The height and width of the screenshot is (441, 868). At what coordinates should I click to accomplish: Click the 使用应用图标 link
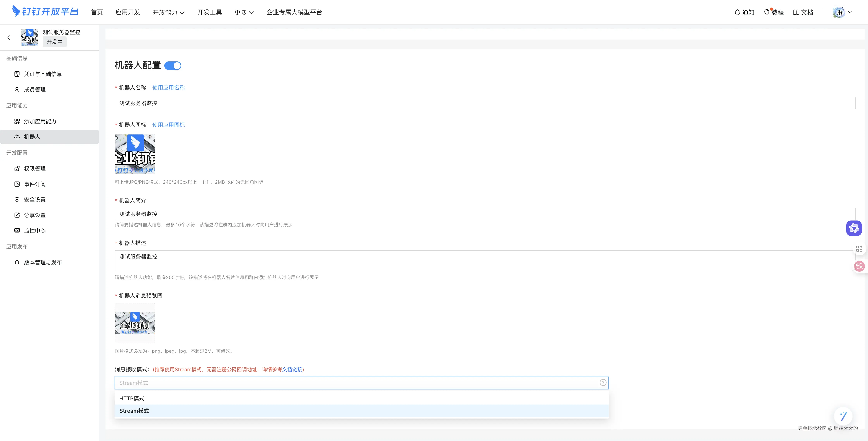(169, 125)
